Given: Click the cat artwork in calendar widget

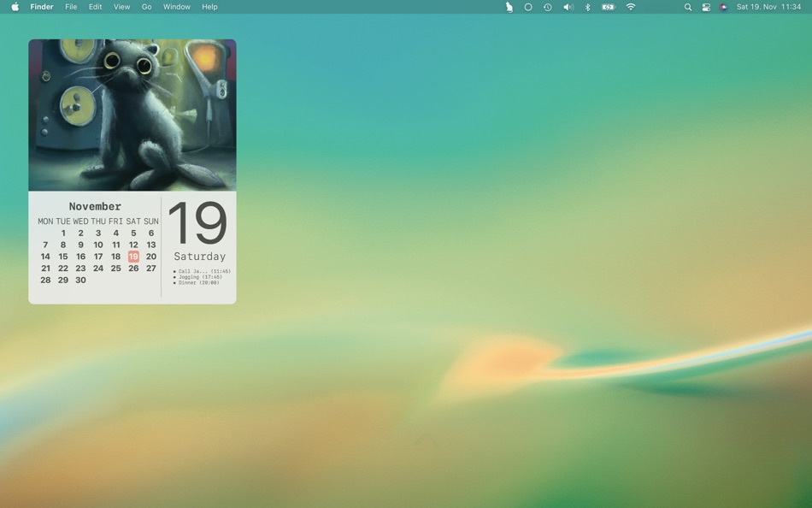Looking at the screenshot, I should tap(132, 115).
